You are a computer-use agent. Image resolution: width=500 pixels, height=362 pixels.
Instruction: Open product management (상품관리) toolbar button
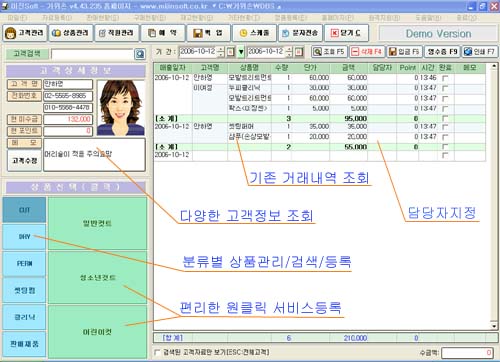[71, 33]
